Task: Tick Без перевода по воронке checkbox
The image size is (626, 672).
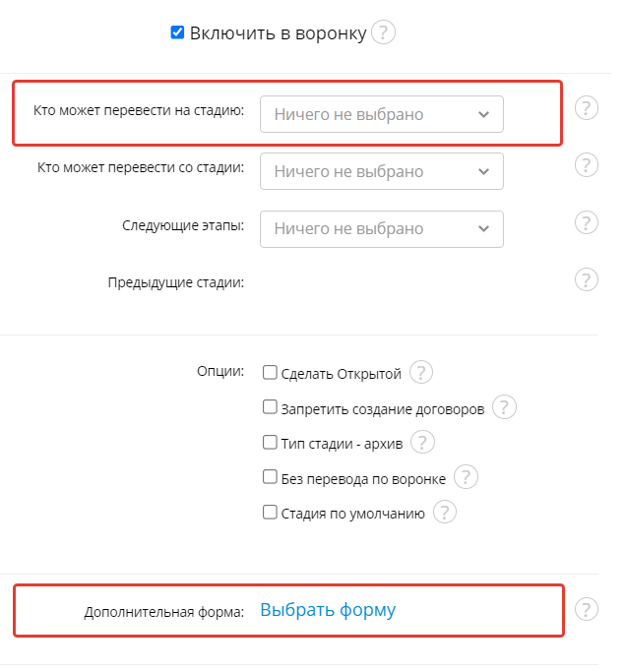Action: pos(270,478)
